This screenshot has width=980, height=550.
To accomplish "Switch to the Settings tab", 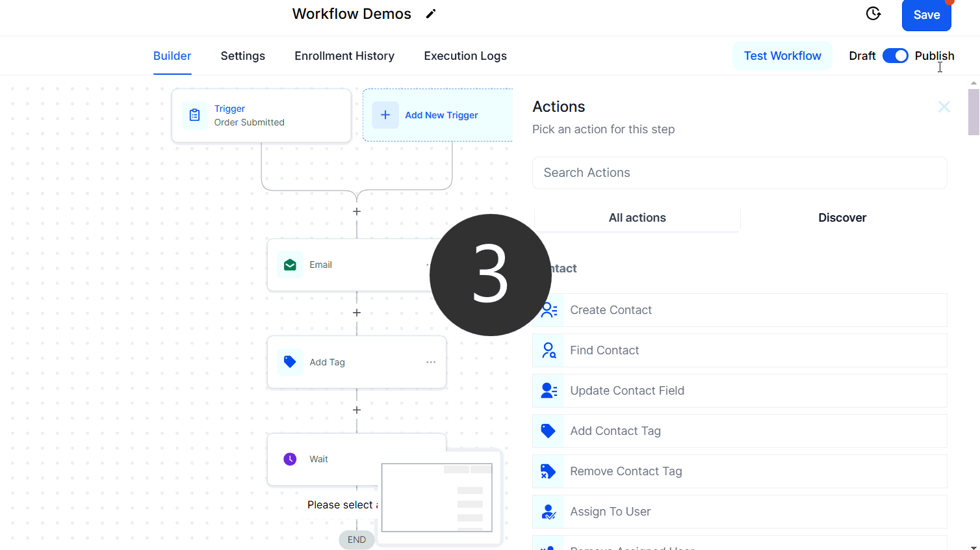I will 242,56.
